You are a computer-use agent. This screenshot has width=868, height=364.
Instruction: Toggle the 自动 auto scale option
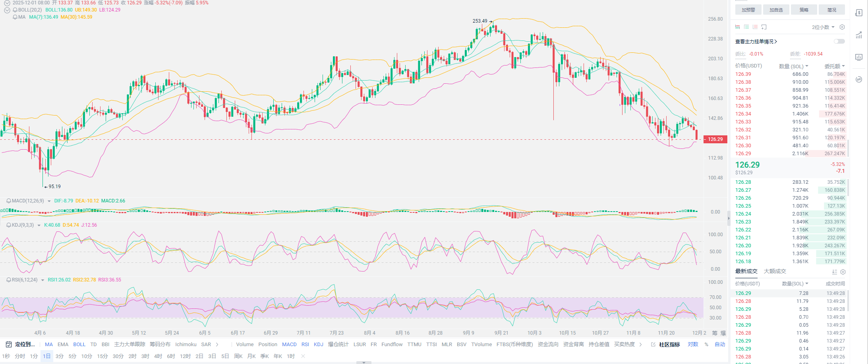pyautogui.click(x=720, y=344)
